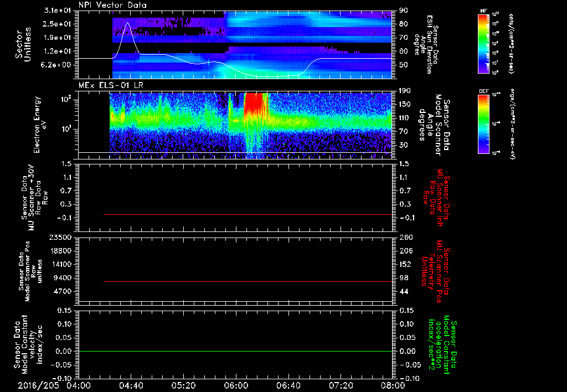Click the '260' telemetry tick label
567x392 pixels.
pyautogui.click(x=405, y=238)
